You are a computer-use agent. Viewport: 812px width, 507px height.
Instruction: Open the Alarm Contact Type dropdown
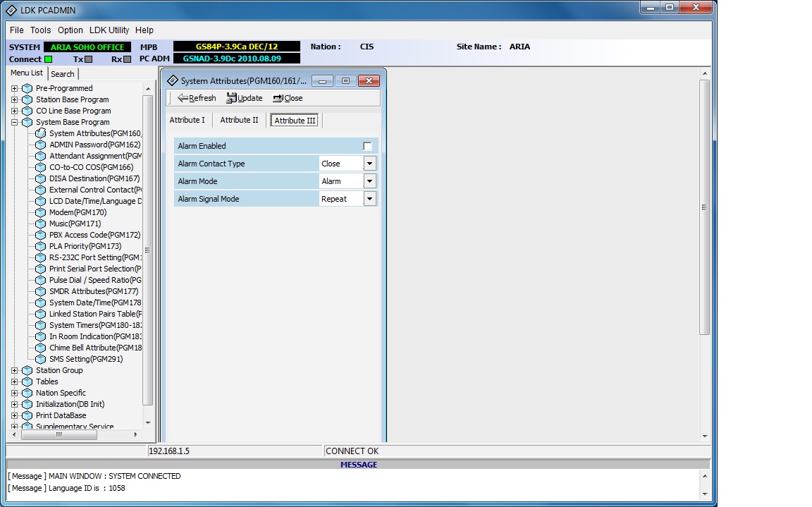[369, 164]
